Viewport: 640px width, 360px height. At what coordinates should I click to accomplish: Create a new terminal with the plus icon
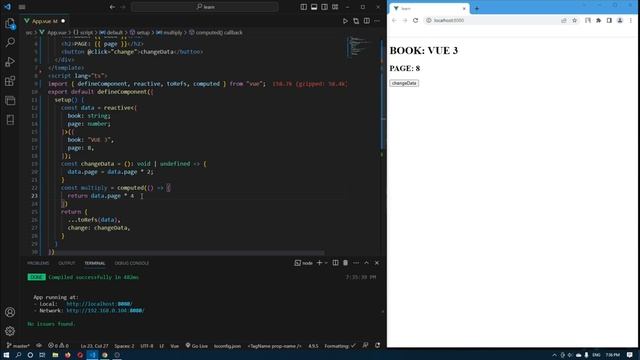(x=320, y=263)
